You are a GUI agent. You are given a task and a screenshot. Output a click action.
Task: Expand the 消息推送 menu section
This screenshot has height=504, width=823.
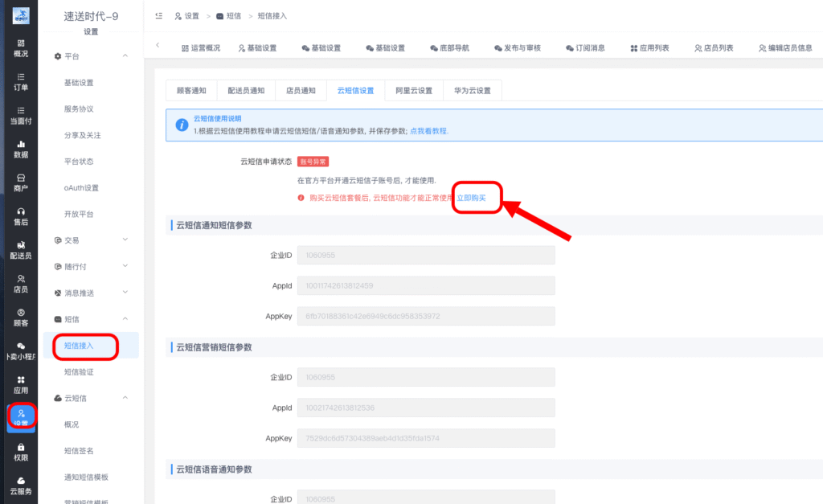125,293
